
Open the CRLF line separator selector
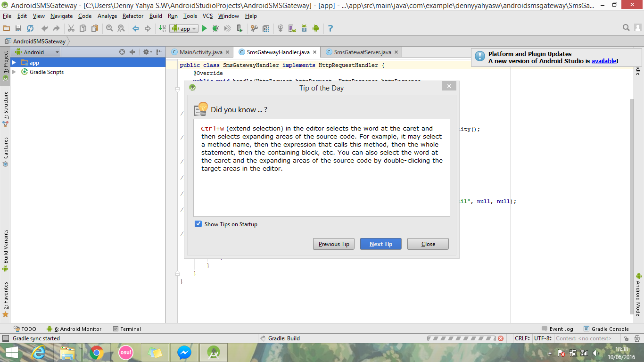(522, 338)
